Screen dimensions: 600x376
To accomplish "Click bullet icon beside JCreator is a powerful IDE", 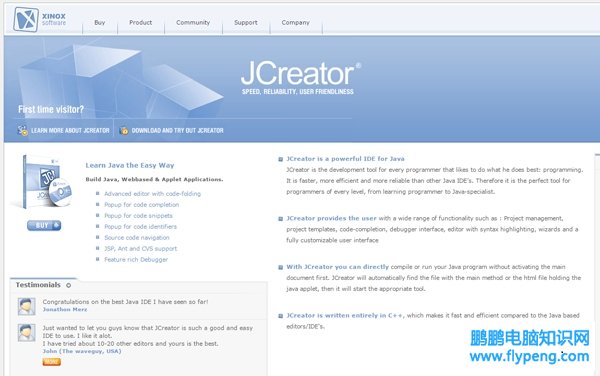I will pos(280,159).
